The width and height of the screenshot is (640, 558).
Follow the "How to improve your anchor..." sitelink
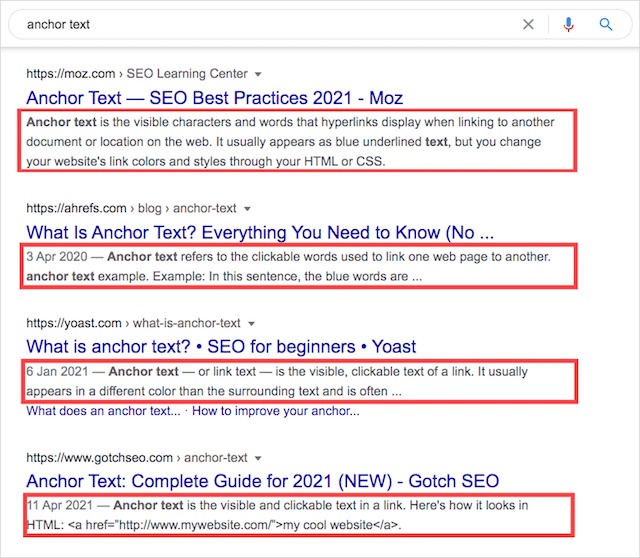coord(276,411)
